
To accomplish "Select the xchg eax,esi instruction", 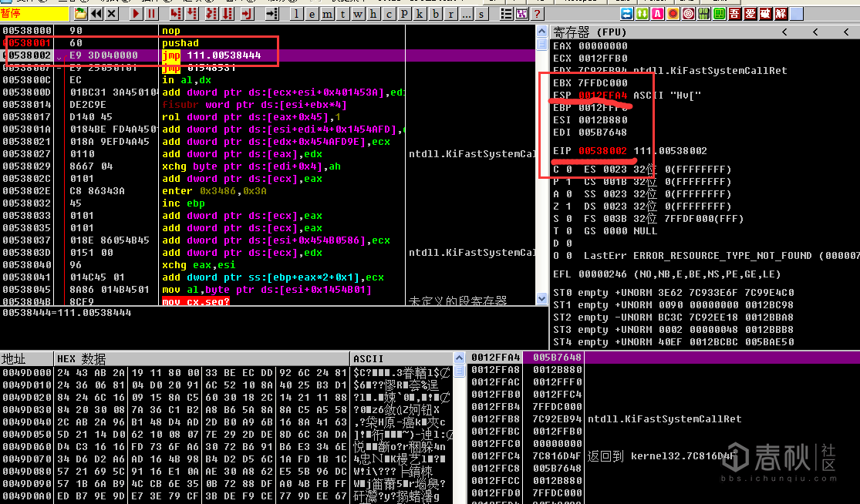I will coord(268,264).
